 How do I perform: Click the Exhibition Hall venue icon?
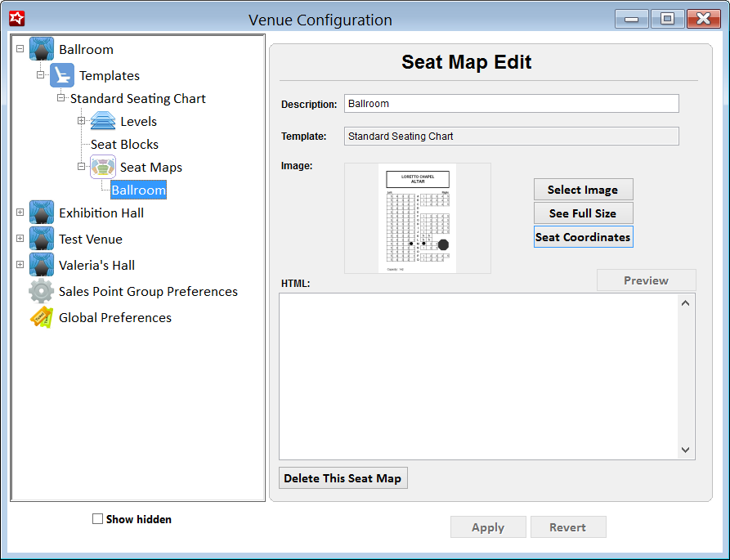42,213
